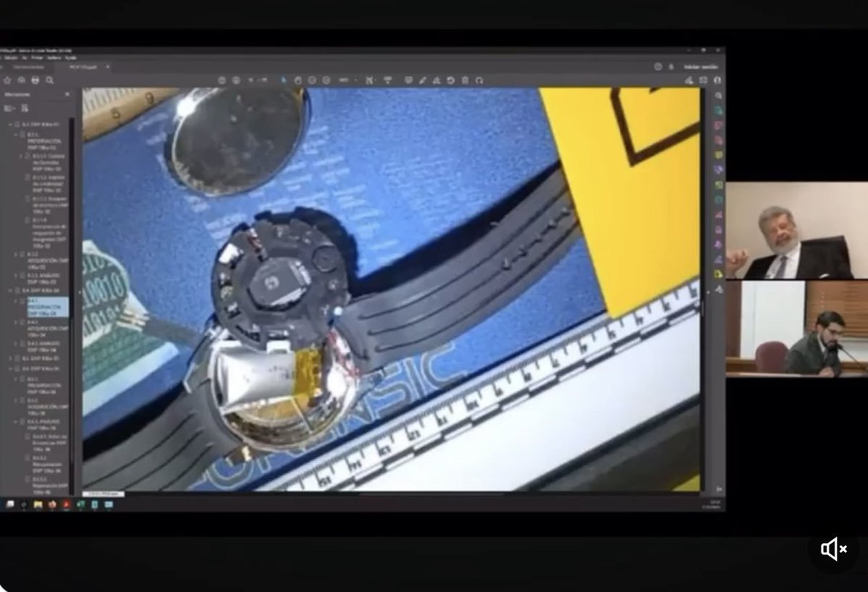
Task: Open the Firmar menu
Action: click(x=37, y=58)
